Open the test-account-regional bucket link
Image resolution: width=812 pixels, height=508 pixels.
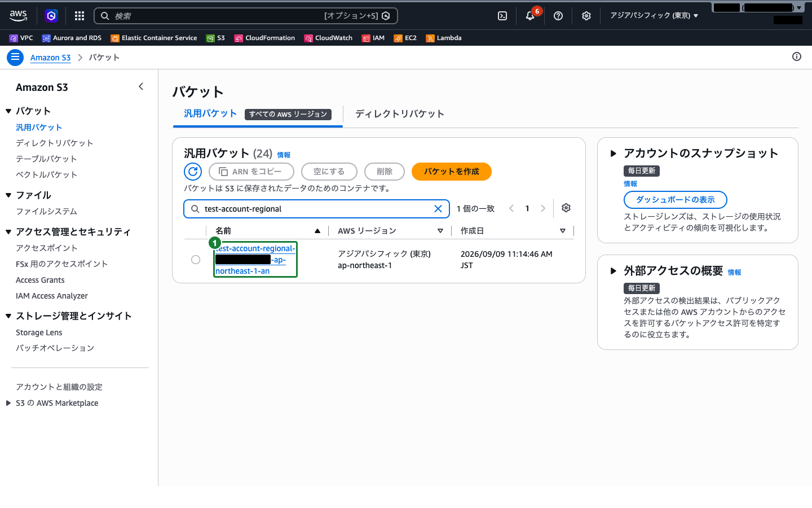point(255,260)
